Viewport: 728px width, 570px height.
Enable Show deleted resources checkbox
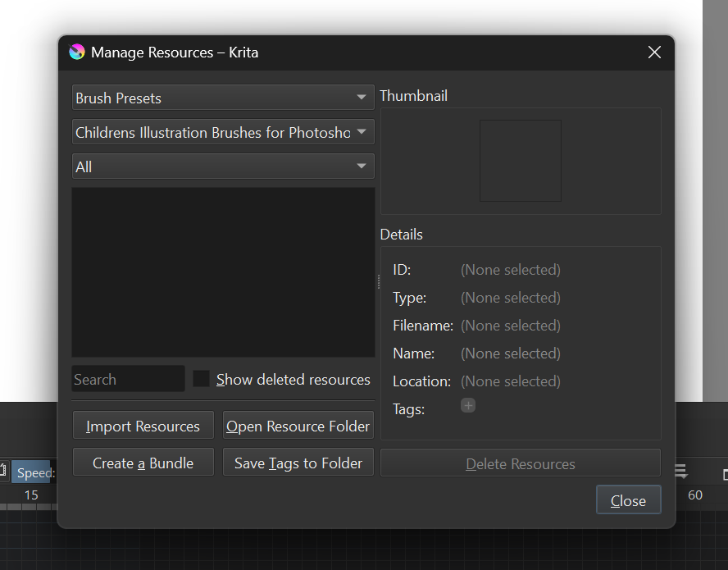coord(201,379)
